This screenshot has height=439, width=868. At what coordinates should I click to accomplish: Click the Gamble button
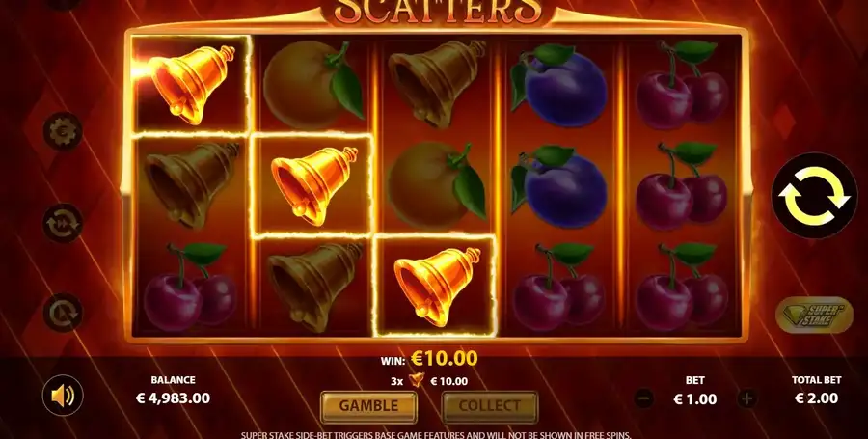[368, 406]
